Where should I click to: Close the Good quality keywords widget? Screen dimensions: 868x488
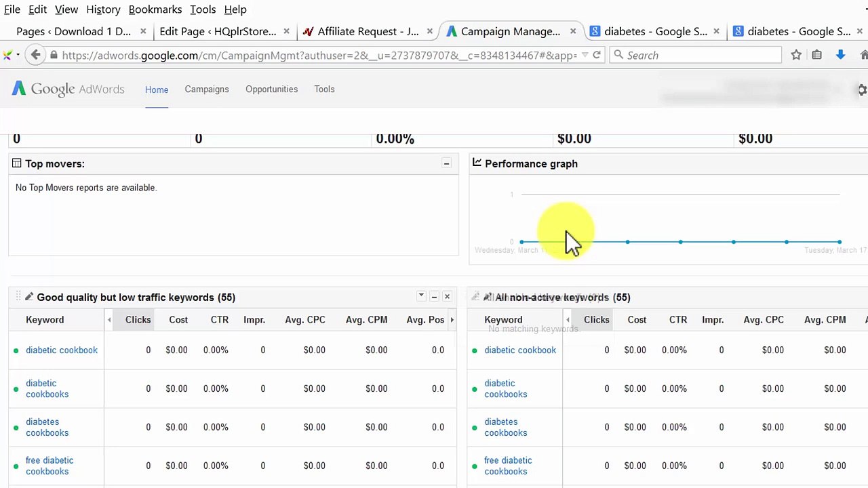447,297
